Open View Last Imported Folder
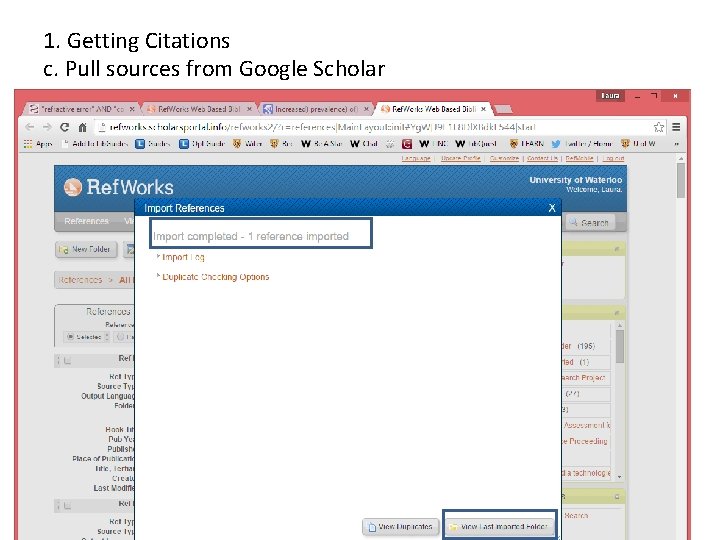This screenshot has height=540, width=720. tap(500, 527)
